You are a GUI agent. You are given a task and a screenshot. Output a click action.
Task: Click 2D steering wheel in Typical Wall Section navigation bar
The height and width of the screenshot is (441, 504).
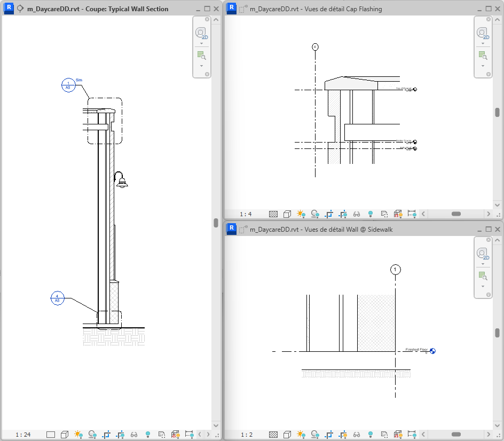pos(201,34)
